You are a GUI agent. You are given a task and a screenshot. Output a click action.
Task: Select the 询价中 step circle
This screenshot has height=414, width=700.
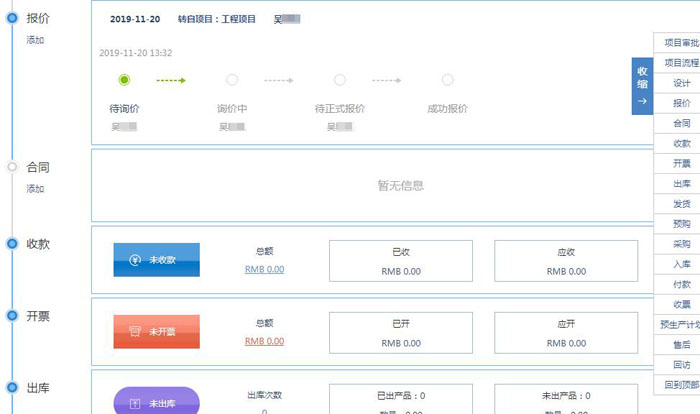pos(232,80)
